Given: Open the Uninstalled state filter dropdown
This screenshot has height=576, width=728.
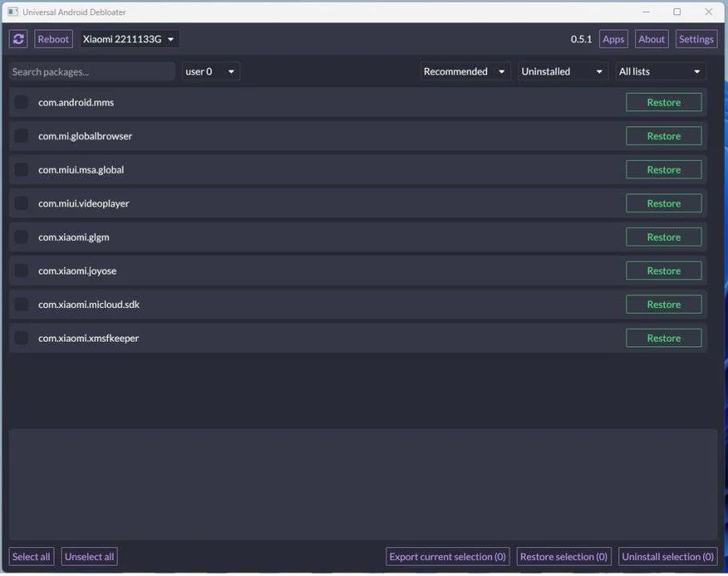Looking at the screenshot, I should pos(562,71).
